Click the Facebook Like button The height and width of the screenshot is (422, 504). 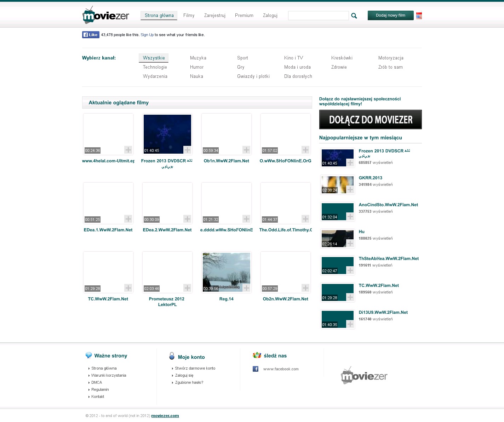(91, 35)
